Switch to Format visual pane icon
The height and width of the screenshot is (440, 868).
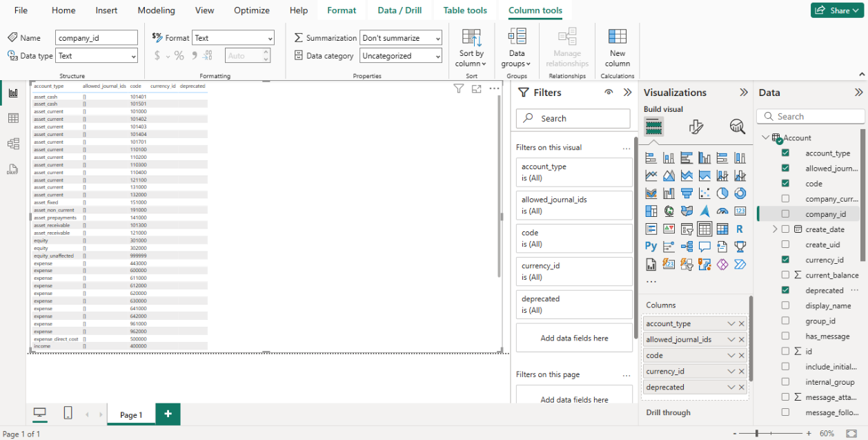coord(696,126)
